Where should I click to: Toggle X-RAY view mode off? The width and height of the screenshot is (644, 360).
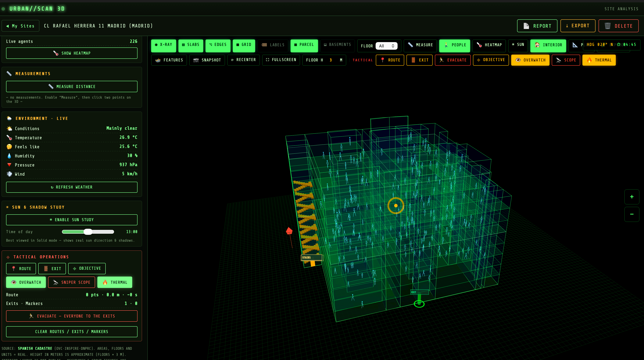tap(163, 46)
